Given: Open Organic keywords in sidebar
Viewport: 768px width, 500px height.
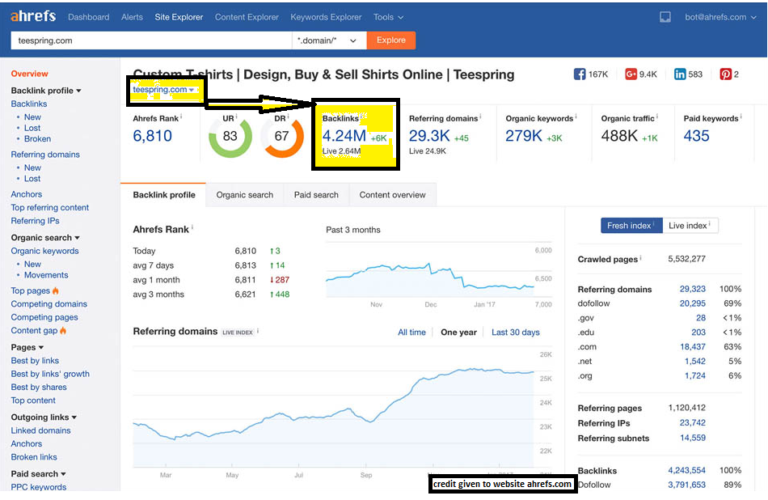Looking at the screenshot, I should (x=45, y=251).
